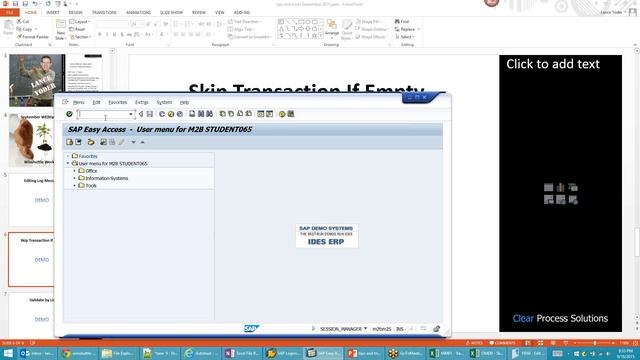This screenshot has height=360, width=640.
Task: Open the SAP Extras menu
Action: click(142, 102)
